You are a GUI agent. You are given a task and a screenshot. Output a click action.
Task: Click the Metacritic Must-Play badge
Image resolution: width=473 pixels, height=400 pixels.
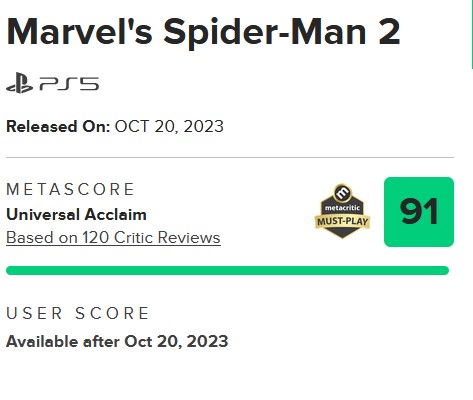click(x=342, y=211)
